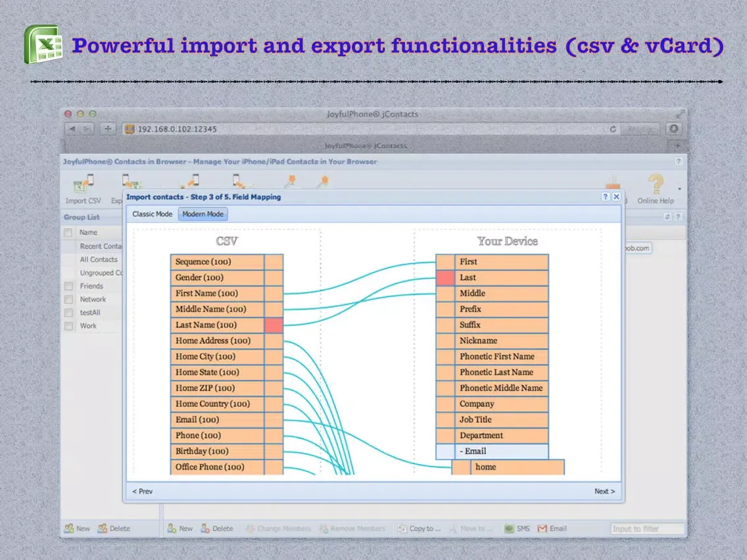This screenshot has height=560, width=747.
Task: Click the connector square on First Name (100)
Action: click(274, 293)
